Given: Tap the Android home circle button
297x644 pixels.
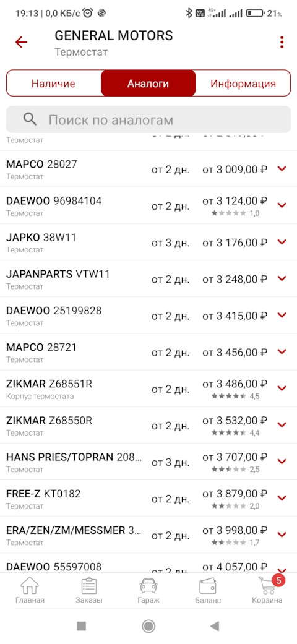Looking at the screenshot, I should coord(148,626).
